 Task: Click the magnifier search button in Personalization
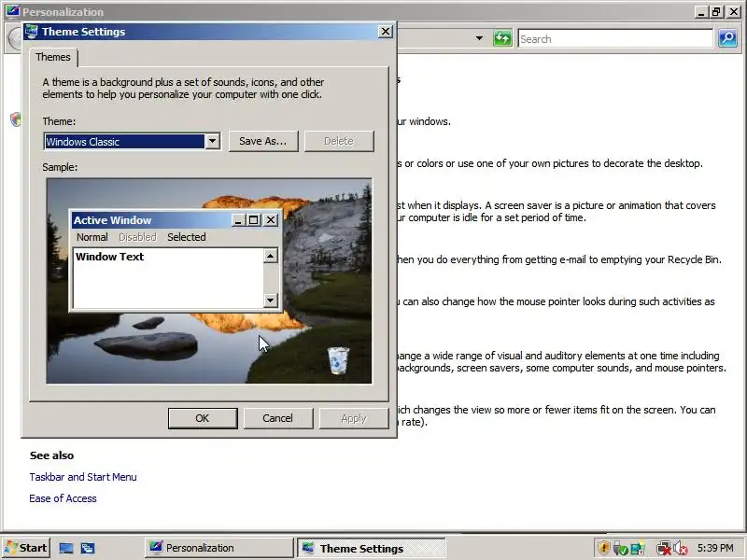click(x=727, y=38)
